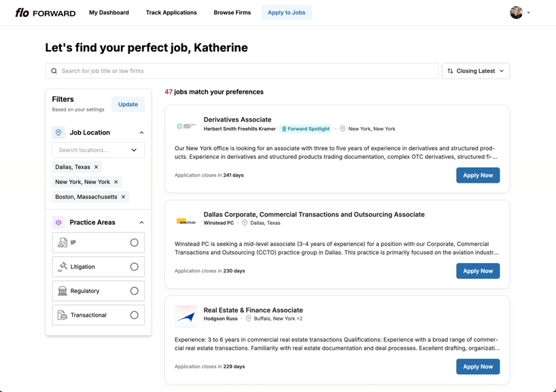This screenshot has width=556, height=392.
Task: Click the Herbert Smith Freehills Kramer logo
Action: (186, 126)
